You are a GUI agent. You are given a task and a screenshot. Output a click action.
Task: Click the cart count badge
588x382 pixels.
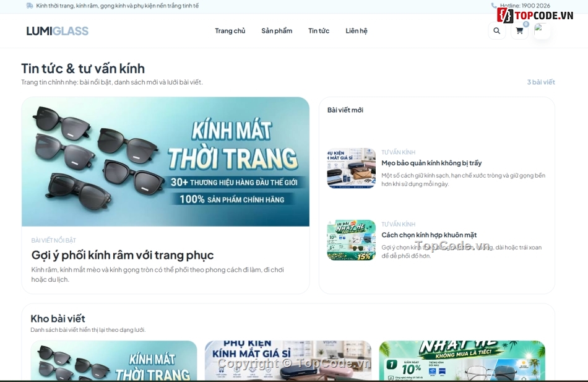pyautogui.click(x=526, y=24)
